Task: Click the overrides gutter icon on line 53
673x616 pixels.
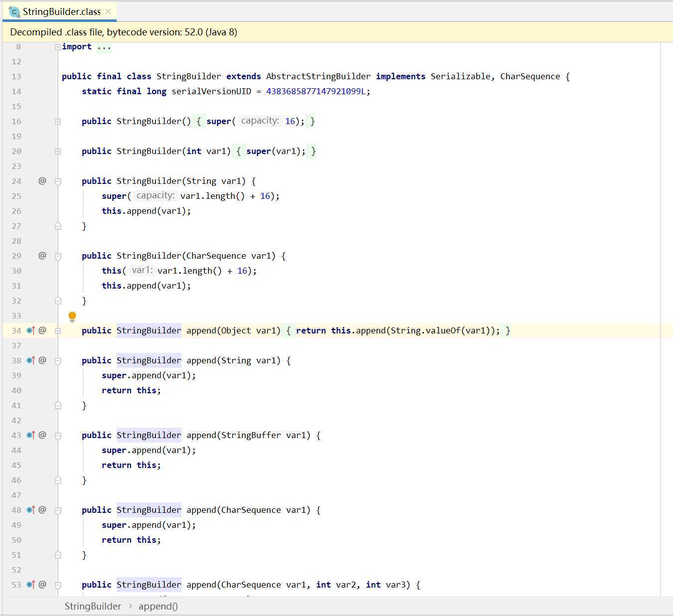Action: coord(30,585)
